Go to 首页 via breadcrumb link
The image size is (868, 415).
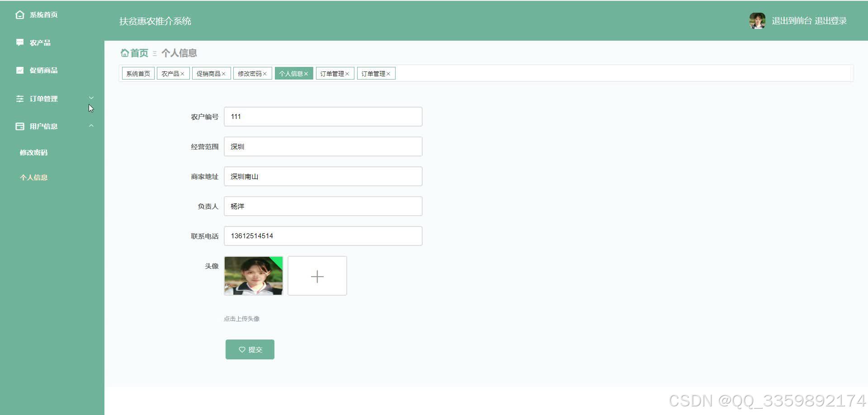click(x=139, y=53)
